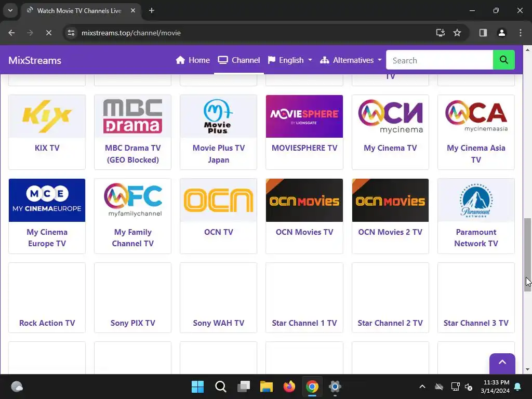532x399 pixels.
Task: Click OCN Movies TV link text
Action: click(304, 232)
